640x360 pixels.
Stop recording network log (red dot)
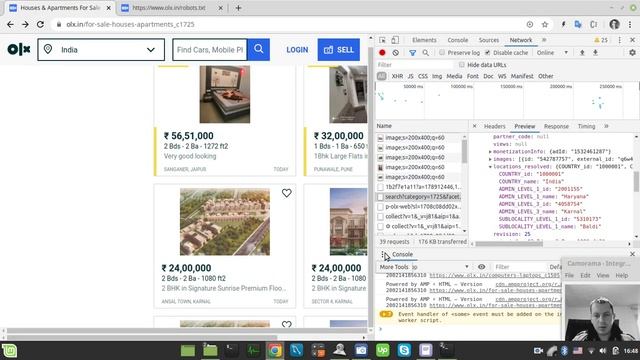tap(382, 53)
